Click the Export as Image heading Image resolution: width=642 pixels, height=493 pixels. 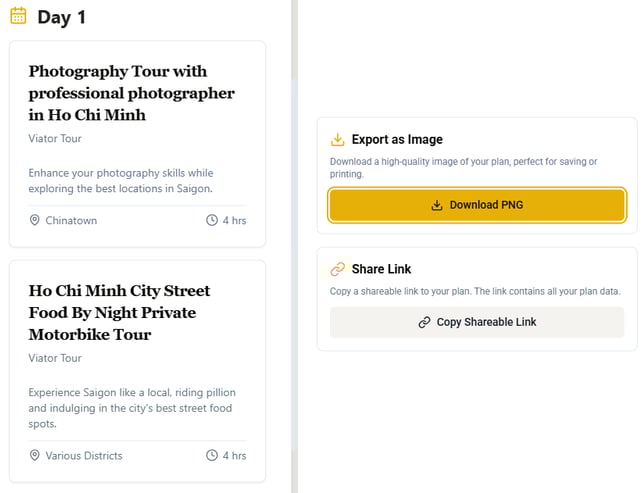[397, 140]
